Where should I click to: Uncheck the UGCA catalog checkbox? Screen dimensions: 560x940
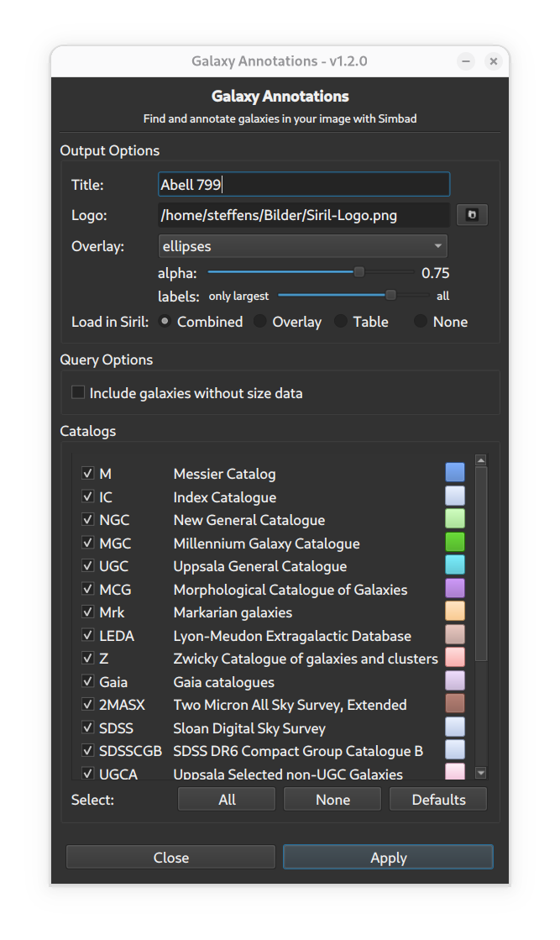[x=87, y=774]
